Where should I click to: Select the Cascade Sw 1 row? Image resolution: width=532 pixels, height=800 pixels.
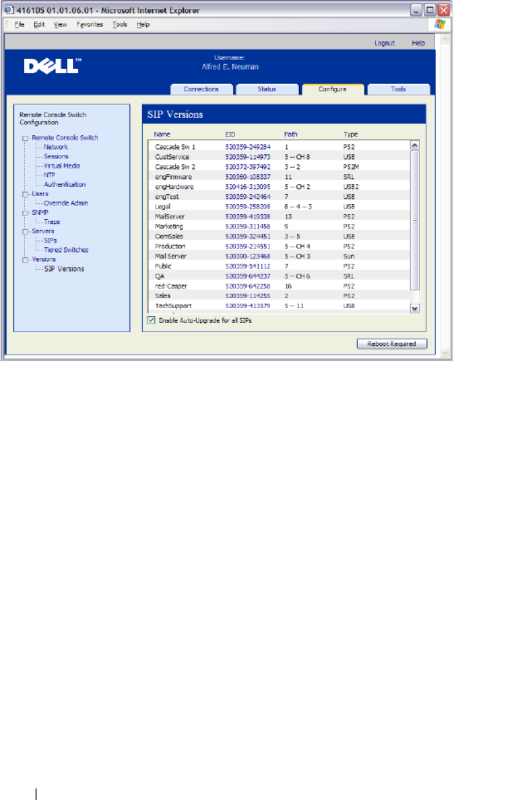(279, 147)
